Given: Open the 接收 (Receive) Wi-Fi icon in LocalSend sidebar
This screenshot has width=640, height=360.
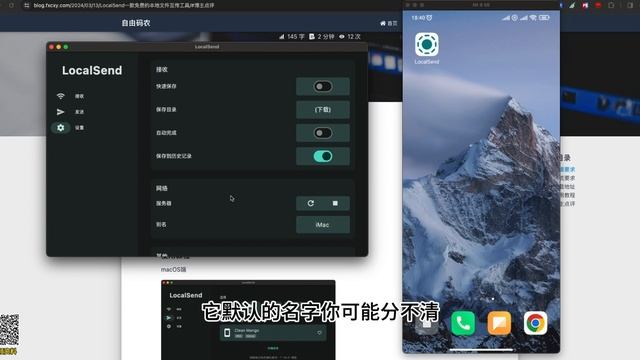Looking at the screenshot, I should tap(60, 96).
